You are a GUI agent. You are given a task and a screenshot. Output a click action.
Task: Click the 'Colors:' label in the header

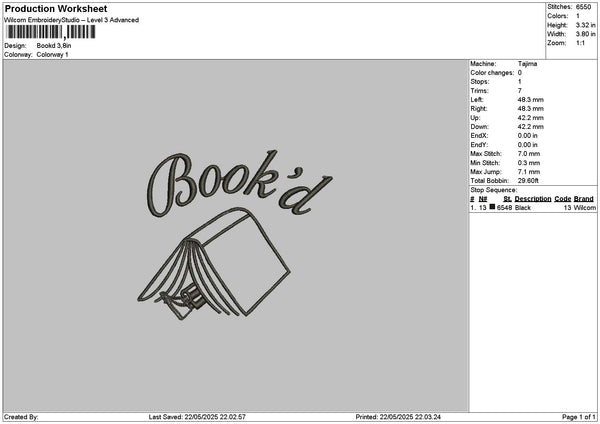click(558, 16)
